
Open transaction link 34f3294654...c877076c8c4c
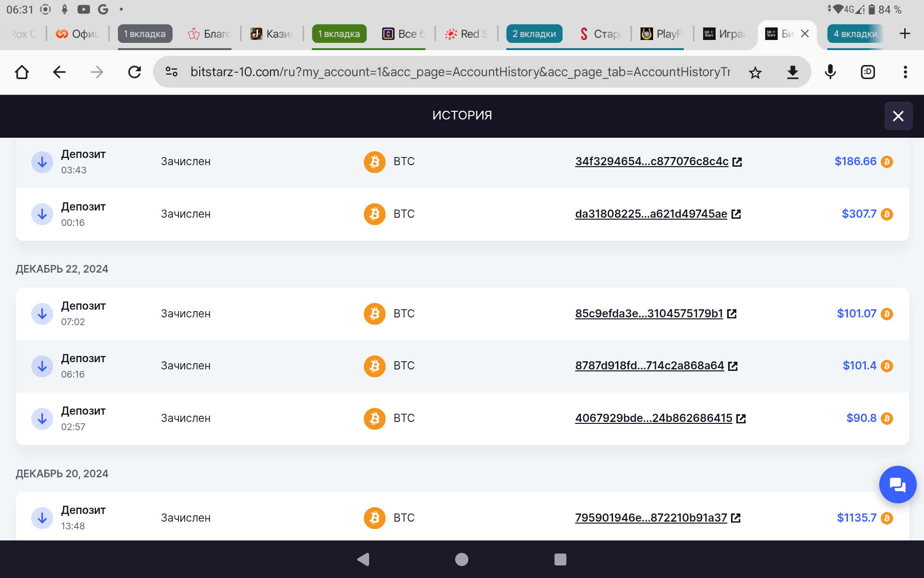point(652,161)
